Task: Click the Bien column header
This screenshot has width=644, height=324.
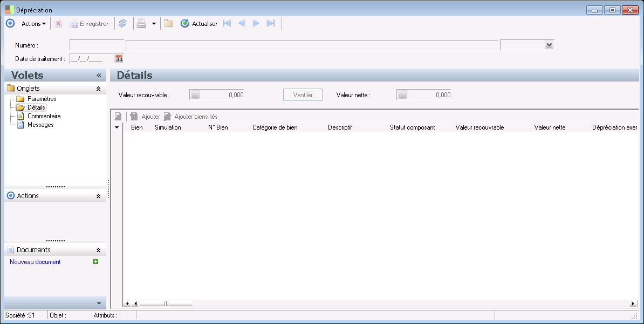Action: [137, 127]
